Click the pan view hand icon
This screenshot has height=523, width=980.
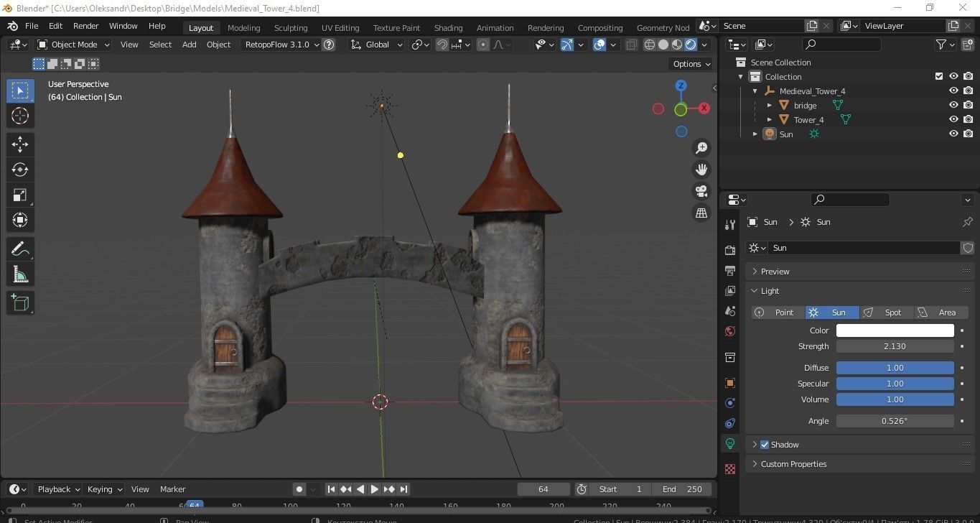pyautogui.click(x=701, y=170)
